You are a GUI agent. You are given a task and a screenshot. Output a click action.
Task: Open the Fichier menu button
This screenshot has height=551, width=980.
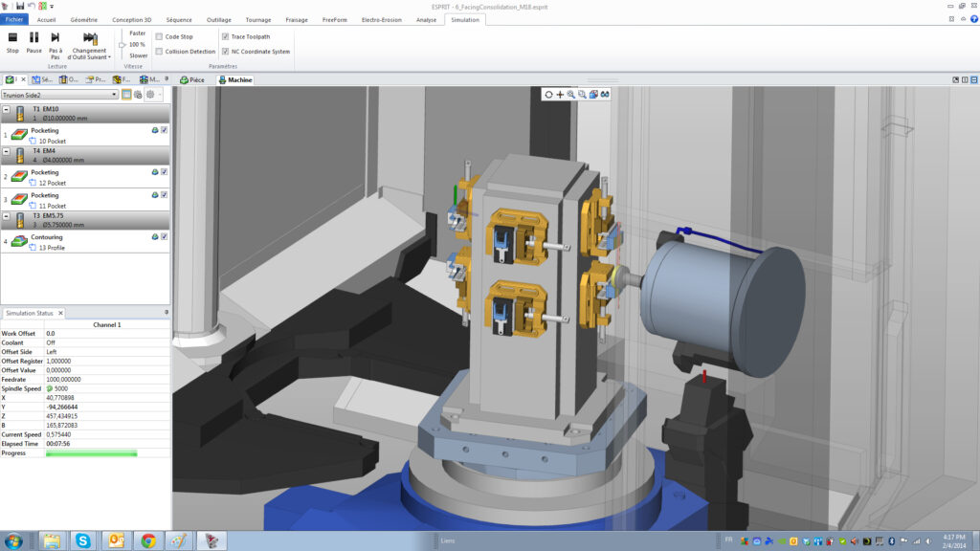14,19
